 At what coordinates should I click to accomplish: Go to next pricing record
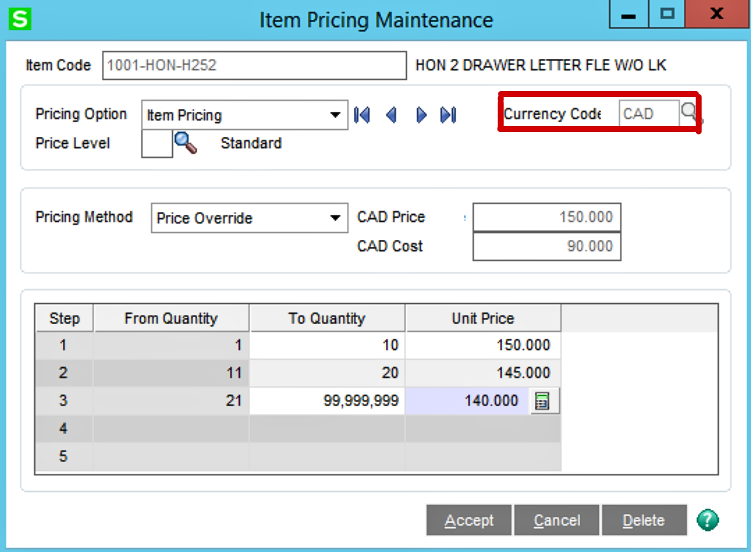(421, 115)
